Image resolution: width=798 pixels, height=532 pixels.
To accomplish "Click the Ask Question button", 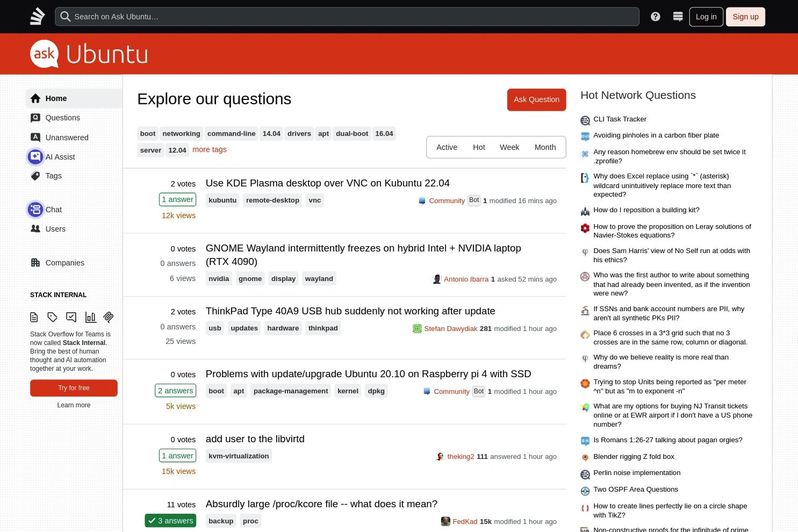I will click(x=536, y=99).
